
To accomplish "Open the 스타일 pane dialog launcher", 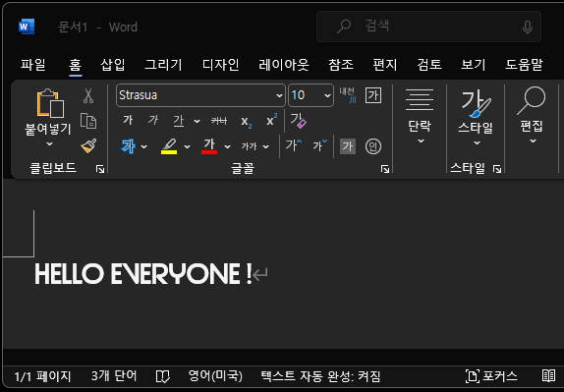I will (497, 169).
